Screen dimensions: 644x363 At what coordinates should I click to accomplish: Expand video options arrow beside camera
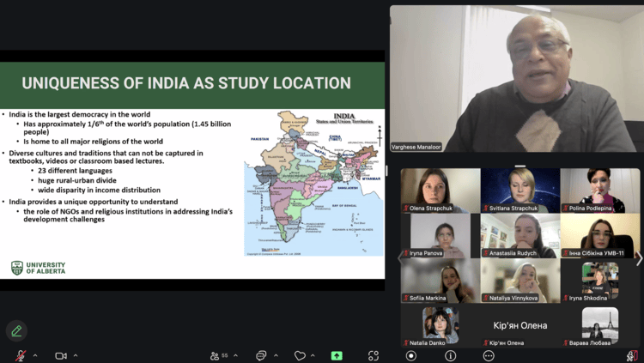pyautogui.click(x=76, y=355)
